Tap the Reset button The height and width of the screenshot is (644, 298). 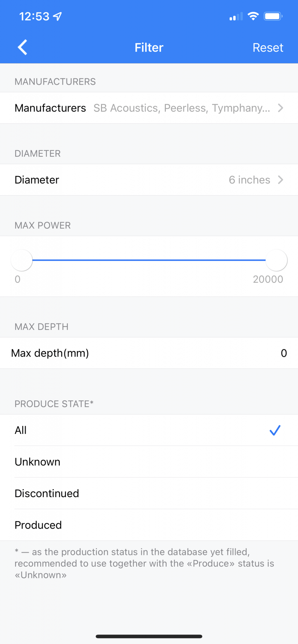pyautogui.click(x=268, y=48)
